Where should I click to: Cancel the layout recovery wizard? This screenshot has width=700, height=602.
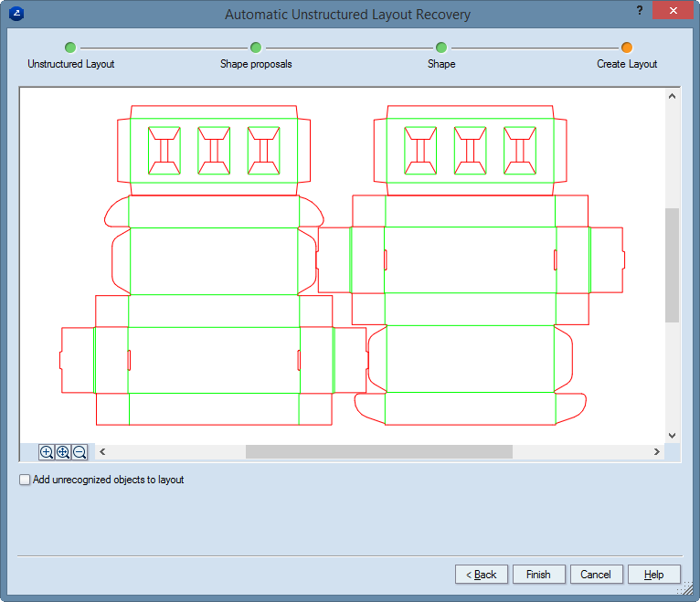(596, 575)
